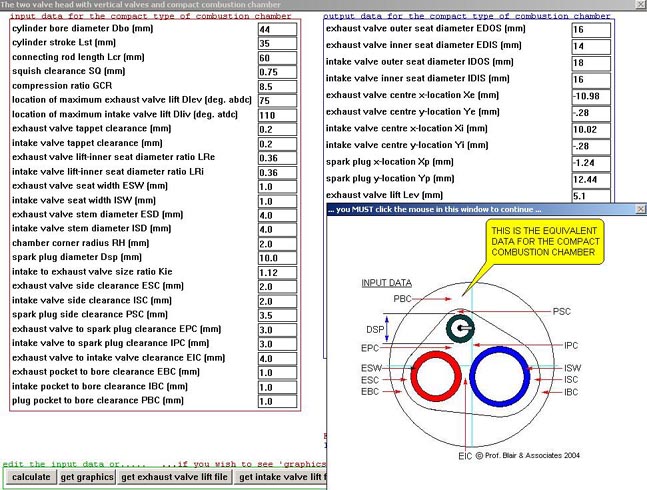Click the calculate button

click(31, 477)
